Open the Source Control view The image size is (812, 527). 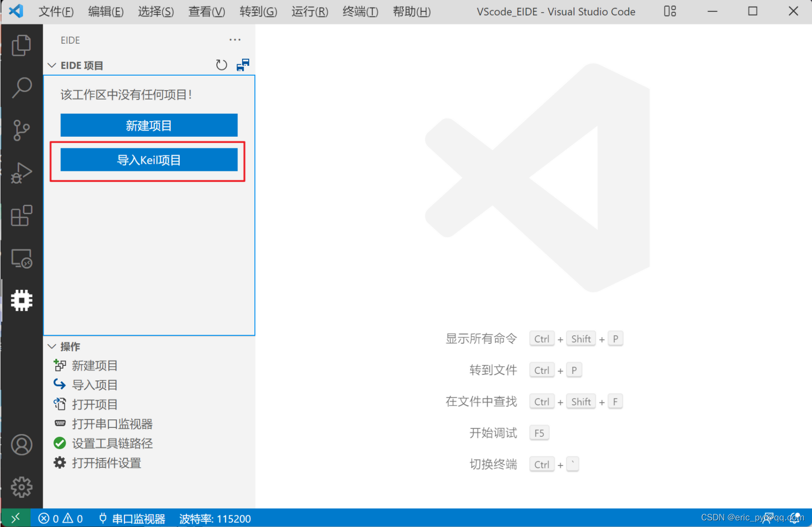click(x=21, y=131)
